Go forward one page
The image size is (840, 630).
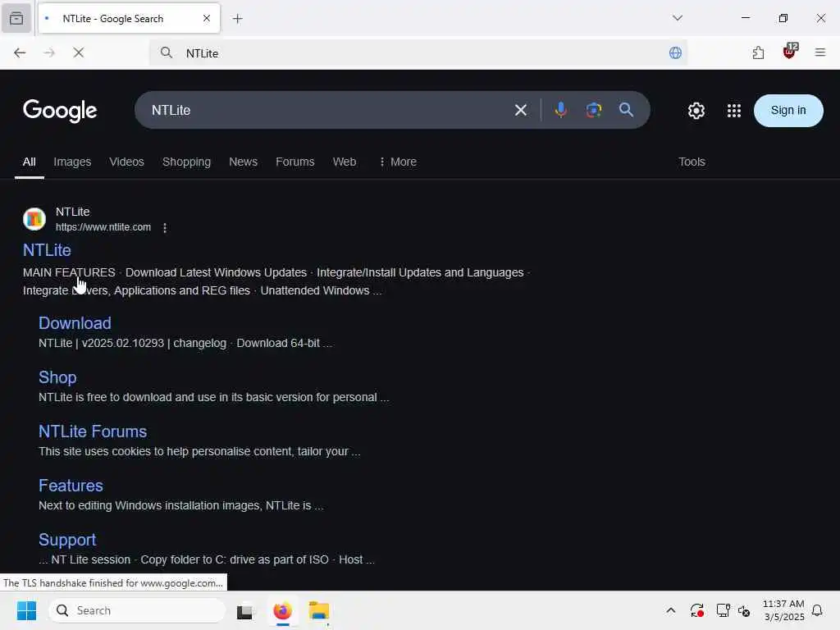(x=49, y=52)
